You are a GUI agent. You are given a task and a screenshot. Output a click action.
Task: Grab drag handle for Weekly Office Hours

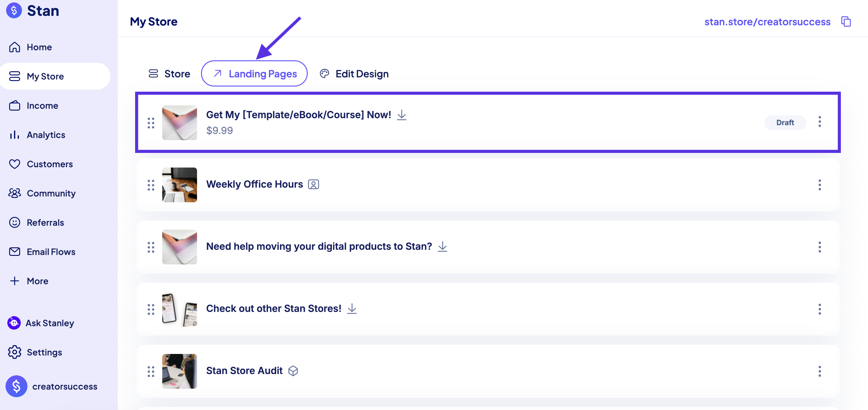tap(151, 185)
